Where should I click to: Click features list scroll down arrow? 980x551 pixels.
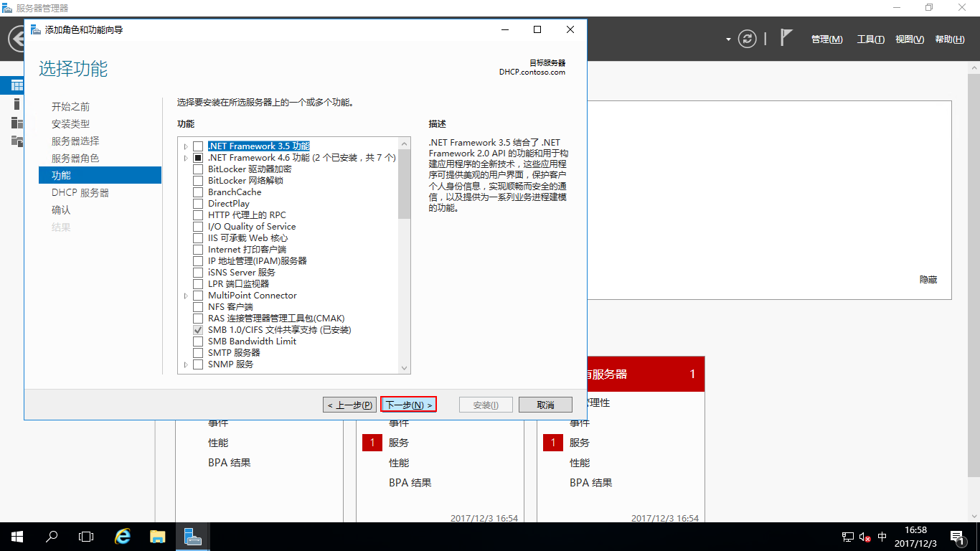(x=405, y=368)
